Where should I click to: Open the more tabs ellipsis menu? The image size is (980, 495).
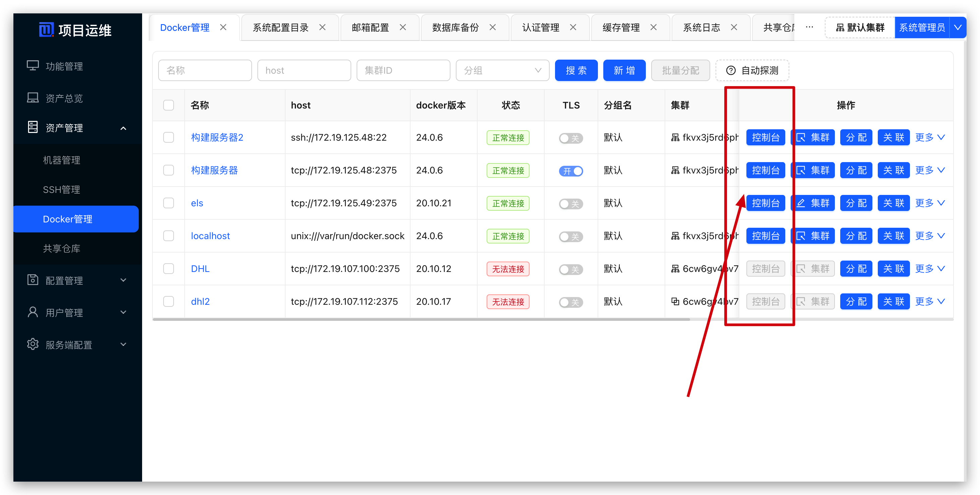pyautogui.click(x=809, y=27)
